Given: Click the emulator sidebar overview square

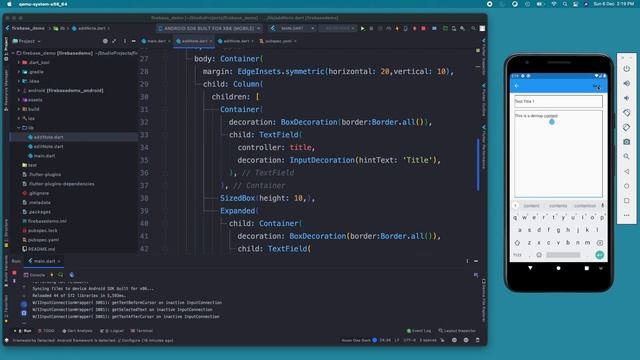Looking at the screenshot, I should pyautogui.click(x=627, y=201).
